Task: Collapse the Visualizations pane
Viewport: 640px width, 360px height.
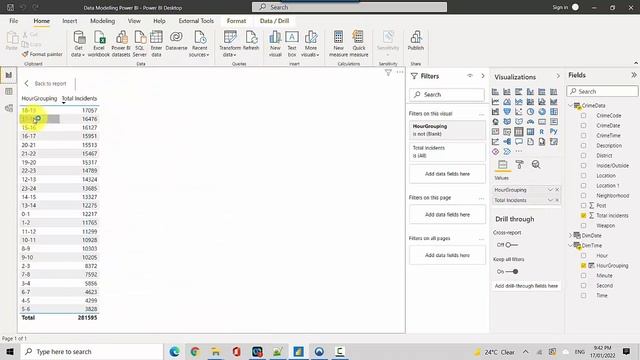Action: [x=558, y=76]
